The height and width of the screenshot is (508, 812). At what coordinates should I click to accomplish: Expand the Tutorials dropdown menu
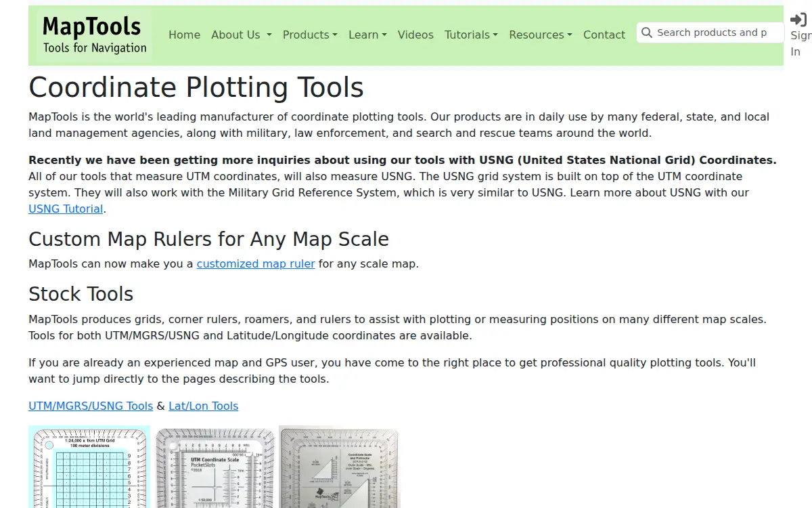[x=471, y=35]
